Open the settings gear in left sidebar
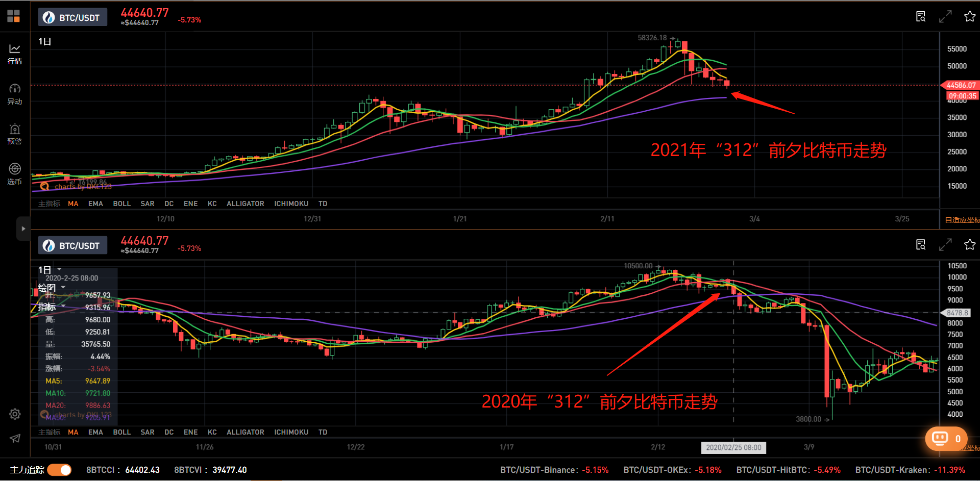Image resolution: width=980 pixels, height=481 pixels. 15,414
